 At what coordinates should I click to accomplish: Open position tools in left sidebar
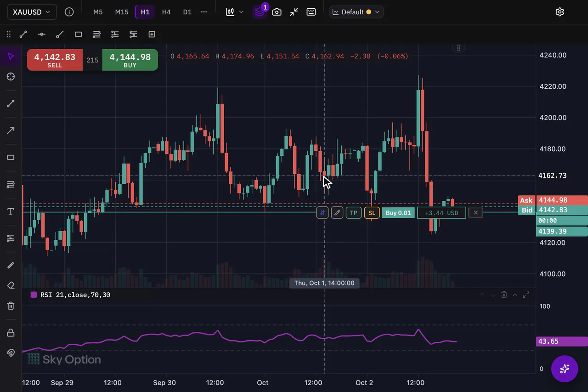[x=11, y=238]
